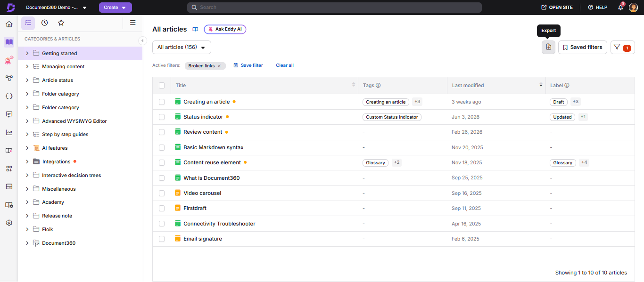This screenshot has width=644, height=282.
Task: Open the Connectivity Troubleshooter article
Action: 219,224
